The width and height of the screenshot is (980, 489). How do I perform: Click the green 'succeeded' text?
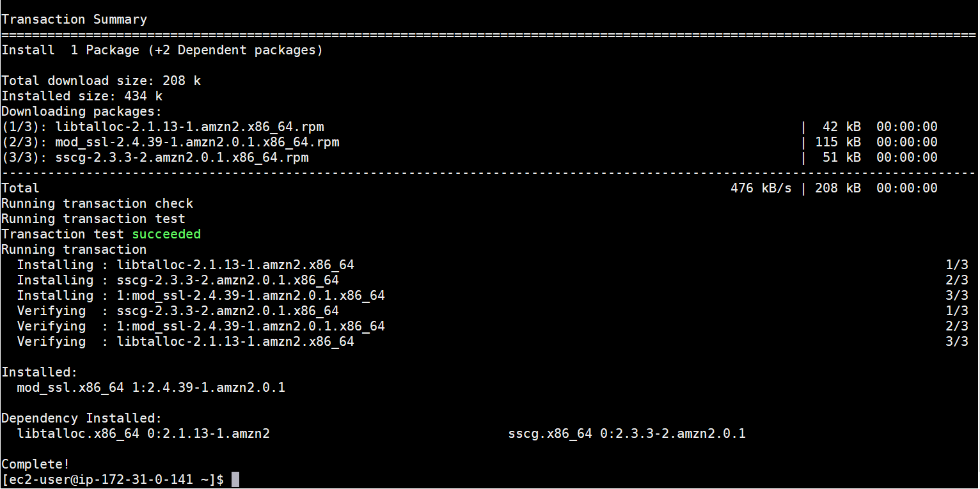click(x=166, y=235)
